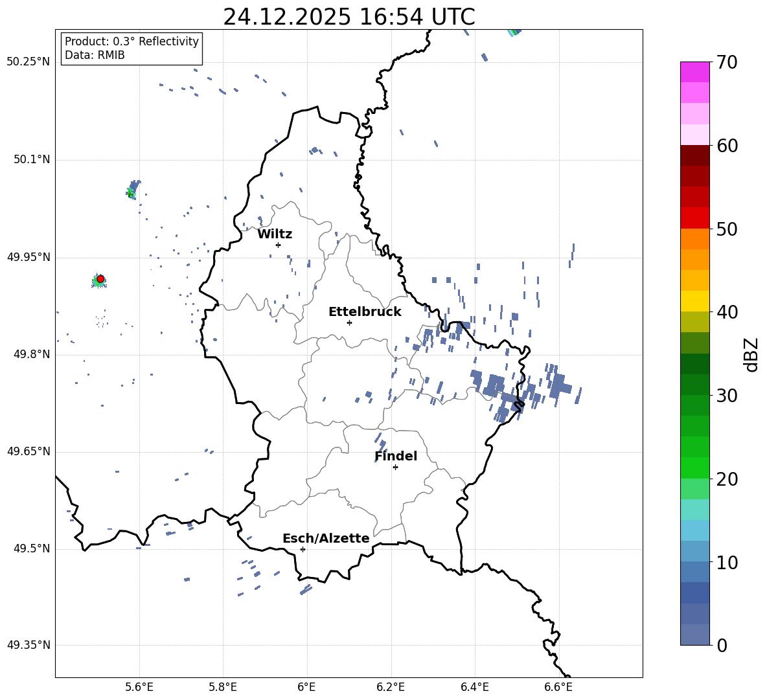The image size is (767, 700).
Task: Click the cross marker below Ettelbruck
Action: [349, 322]
